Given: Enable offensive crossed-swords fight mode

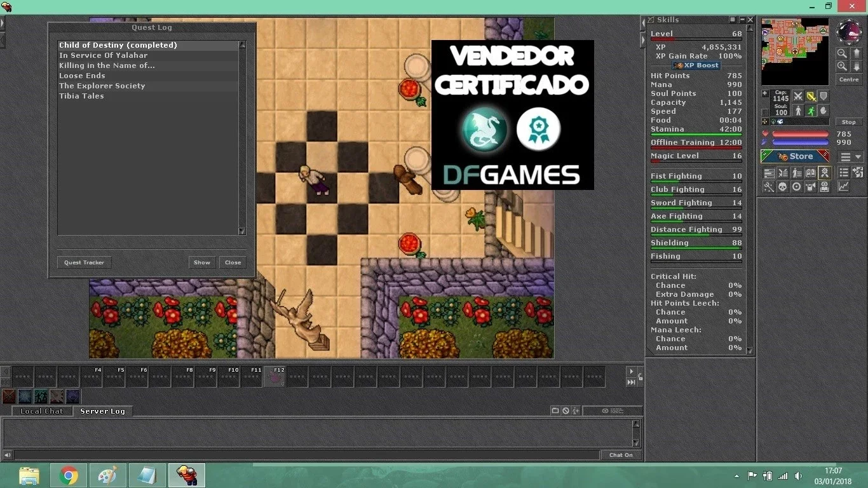Looking at the screenshot, I should (x=798, y=97).
